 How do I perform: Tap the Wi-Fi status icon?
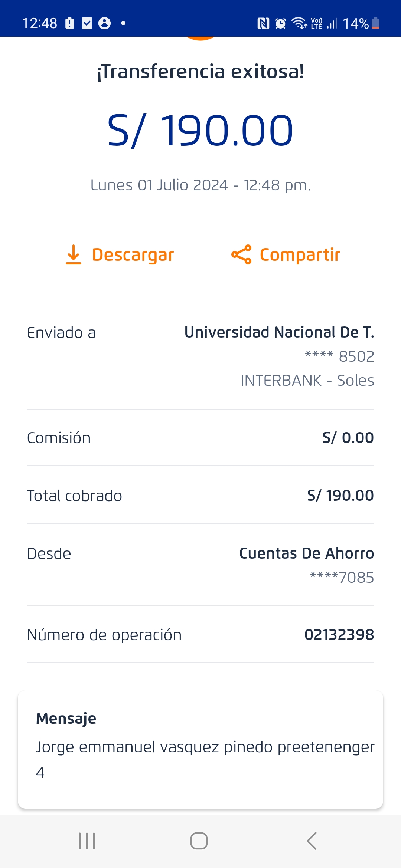click(x=299, y=23)
